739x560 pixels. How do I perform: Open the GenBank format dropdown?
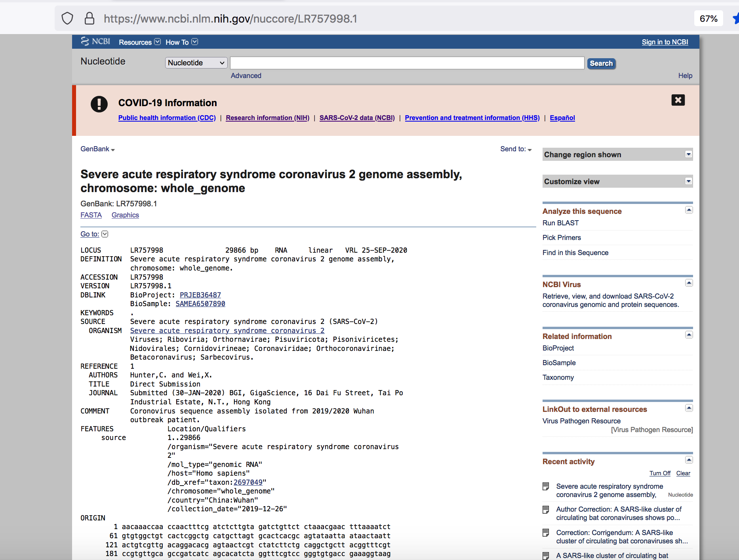97,149
